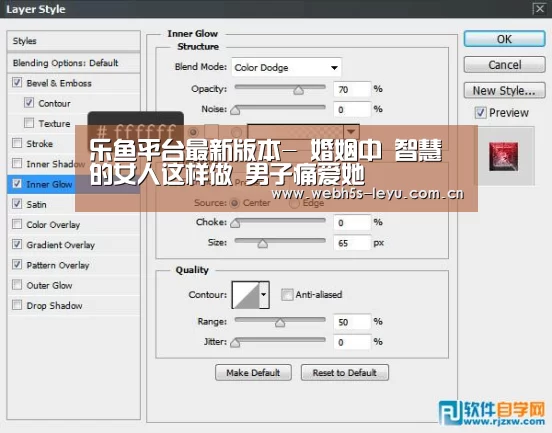Enable the Drop Shadow checkbox

click(17, 305)
